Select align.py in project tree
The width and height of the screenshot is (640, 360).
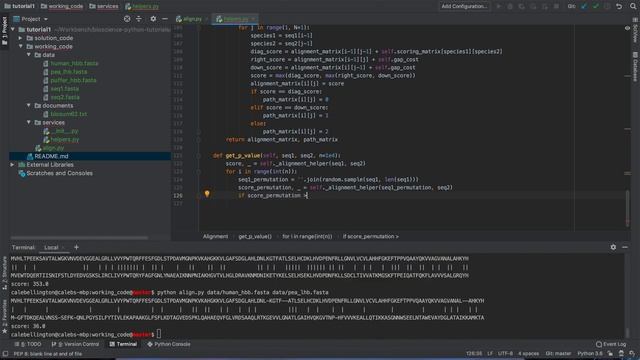[53, 148]
